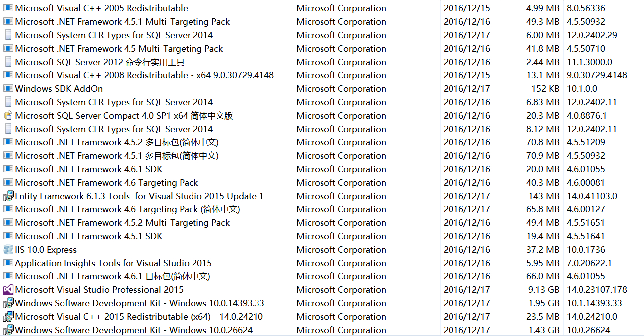644x336 pixels.
Task: Click version 4.5.50710
Action: [x=586, y=49]
